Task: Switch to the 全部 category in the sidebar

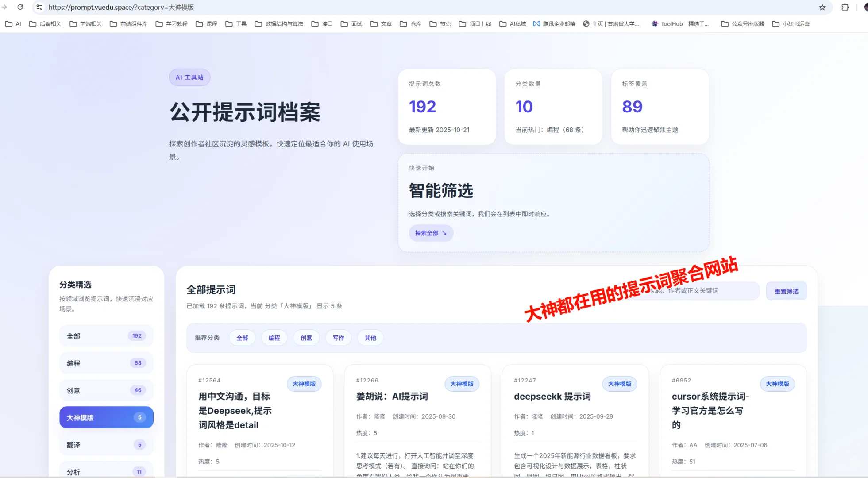Action: [106, 335]
